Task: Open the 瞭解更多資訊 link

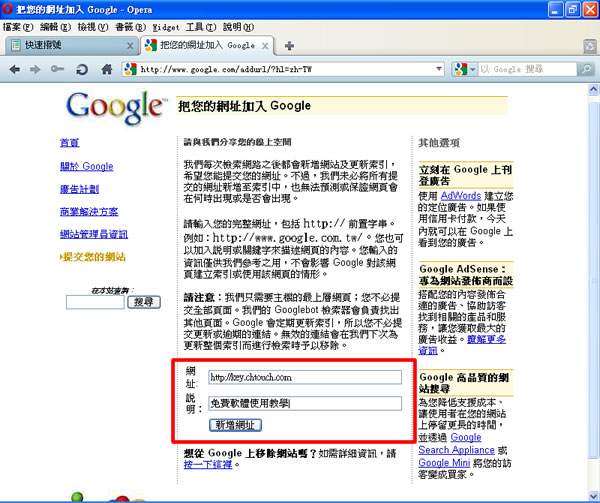Action: 486,340
